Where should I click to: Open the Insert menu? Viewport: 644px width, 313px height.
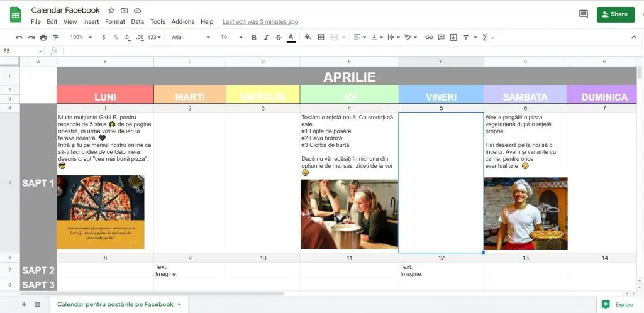(x=91, y=22)
